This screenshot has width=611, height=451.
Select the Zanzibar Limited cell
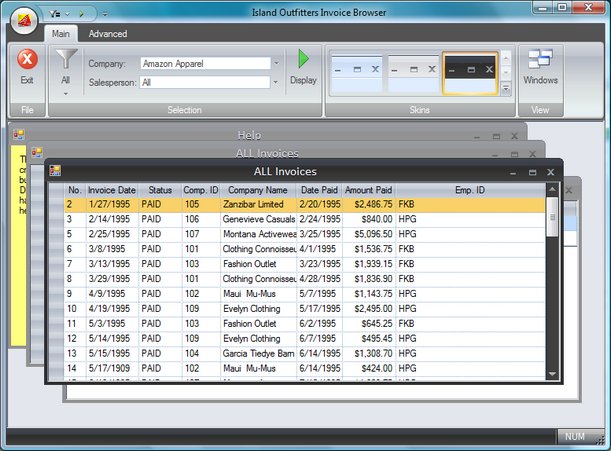[x=258, y=204]
